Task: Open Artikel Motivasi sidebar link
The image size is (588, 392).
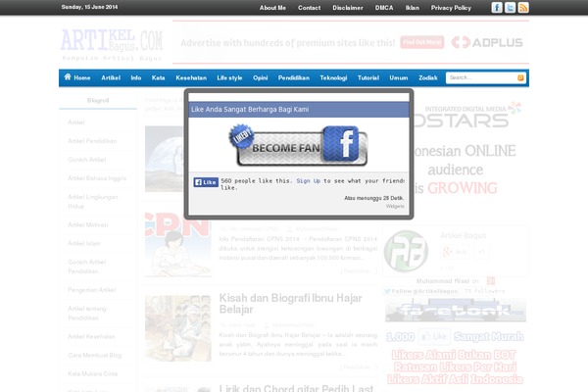Action: coord(88,224)
